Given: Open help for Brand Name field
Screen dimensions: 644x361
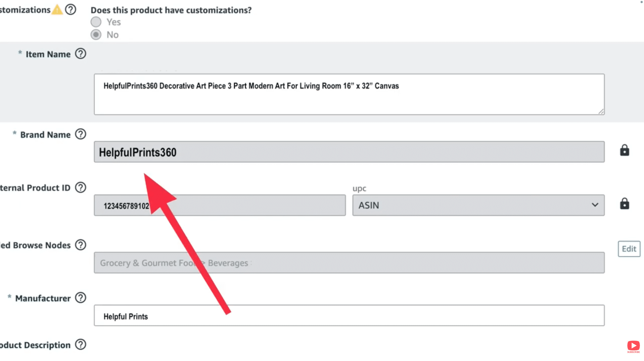Looking at the screenshot, I should click(81, 134).
